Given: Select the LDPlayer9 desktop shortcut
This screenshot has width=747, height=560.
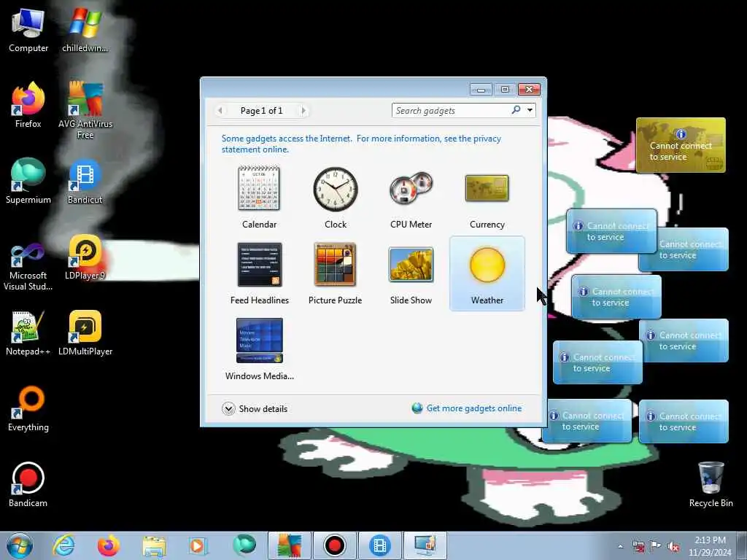Looking at the screenshot, I should [x=85, y=257].
